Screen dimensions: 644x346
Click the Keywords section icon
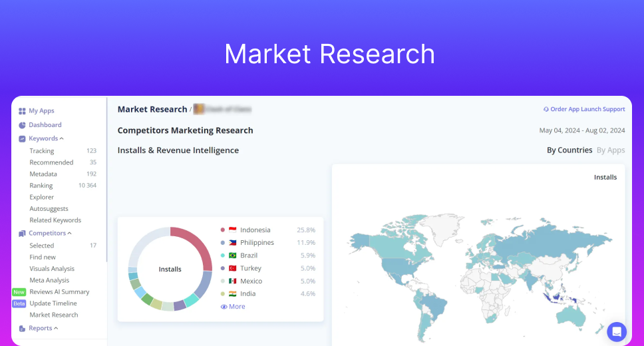click(22, 138)
